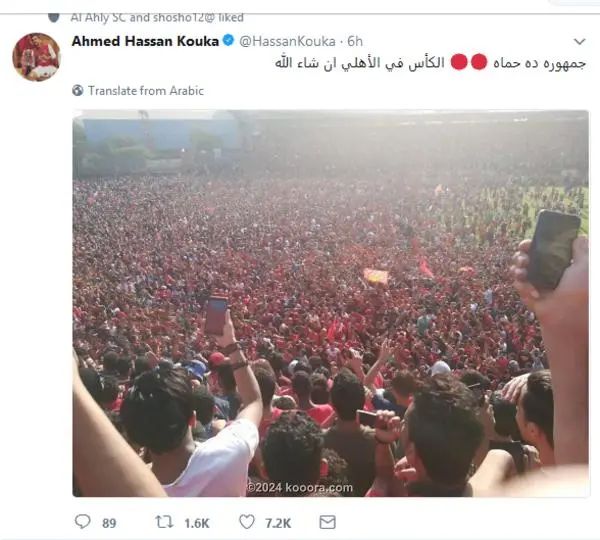Screen dimensions: 600x540
Task: Send tweet via the envelope message icon
Action: 328,522
